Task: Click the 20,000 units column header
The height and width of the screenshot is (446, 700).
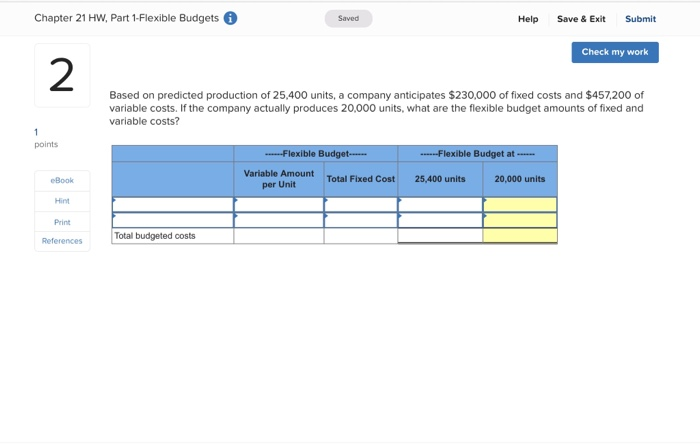Action: click(x=520, y=179)
